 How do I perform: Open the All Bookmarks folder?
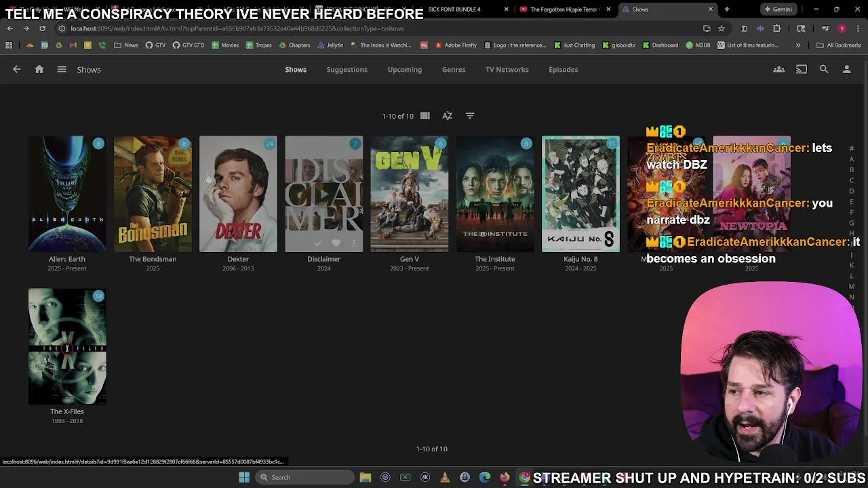839,45
